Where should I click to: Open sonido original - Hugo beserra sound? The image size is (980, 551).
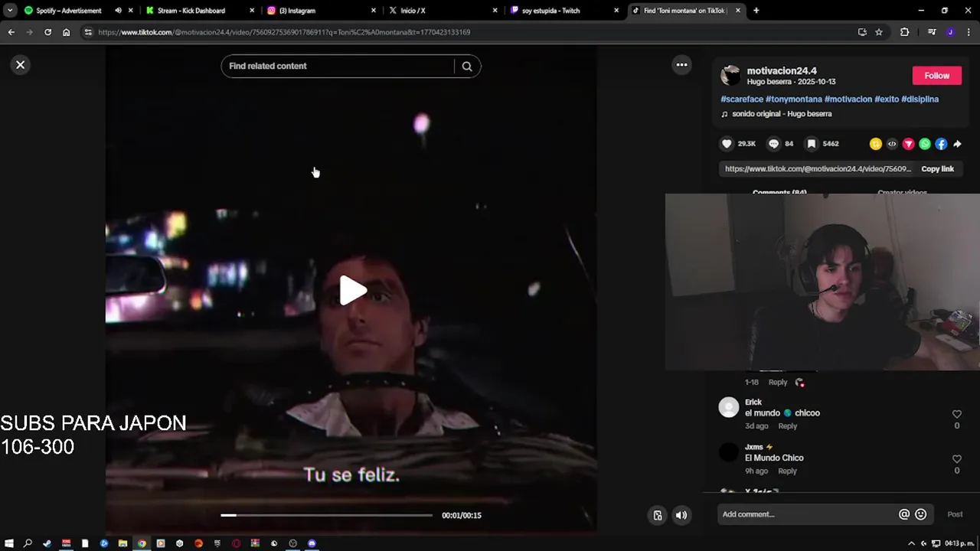(781, 114)
